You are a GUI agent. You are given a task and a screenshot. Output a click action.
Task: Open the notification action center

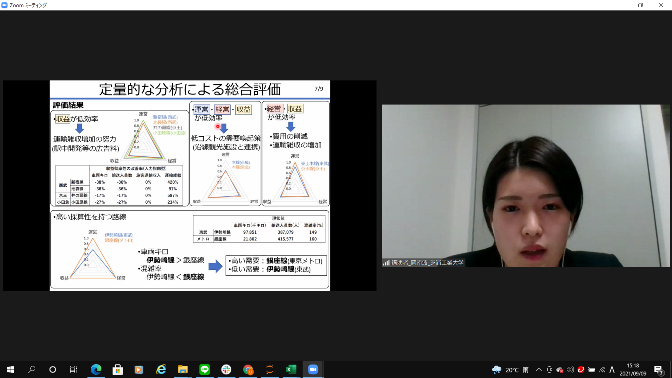point(659,369)
